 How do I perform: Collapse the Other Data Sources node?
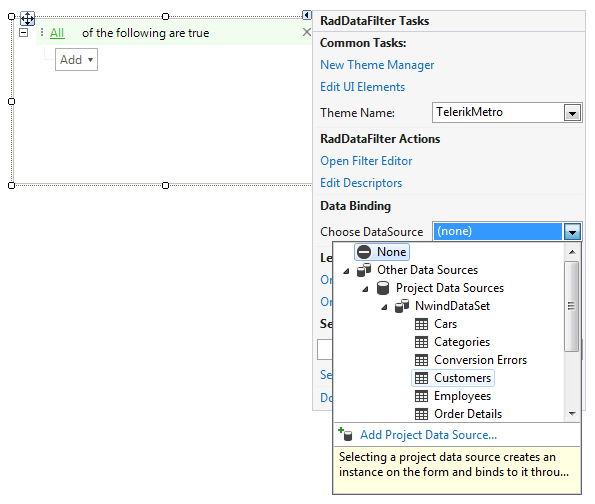[346, 271]
